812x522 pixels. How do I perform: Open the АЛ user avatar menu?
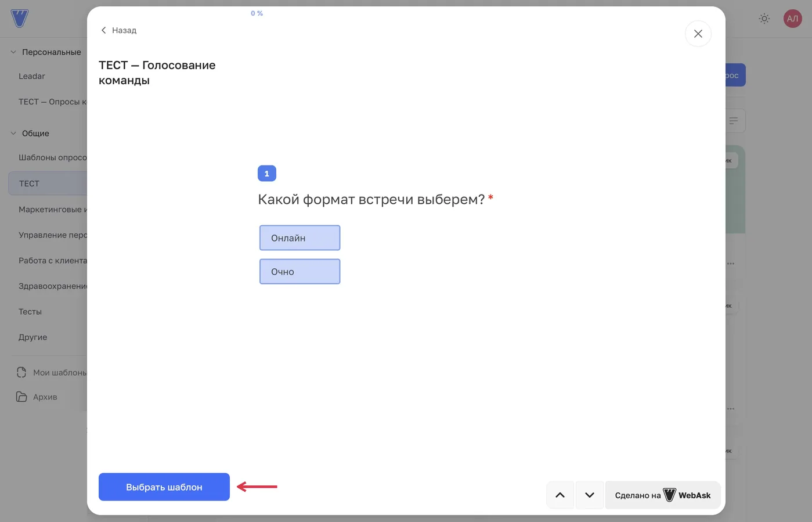coord(792,19)
